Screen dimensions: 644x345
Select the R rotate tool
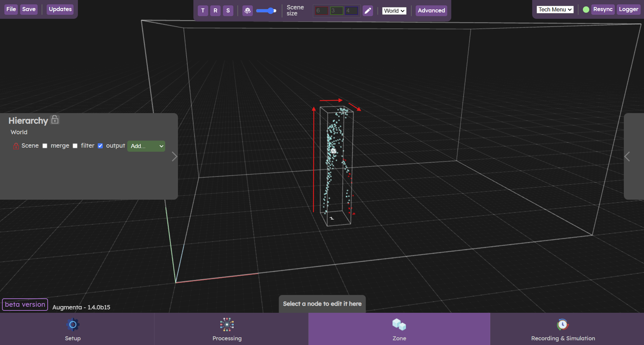[x=215, y=10]
